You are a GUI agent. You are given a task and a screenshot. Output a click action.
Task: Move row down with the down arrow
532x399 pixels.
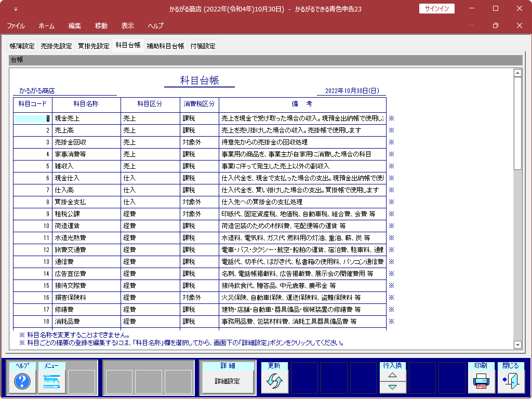pos(393,387)
